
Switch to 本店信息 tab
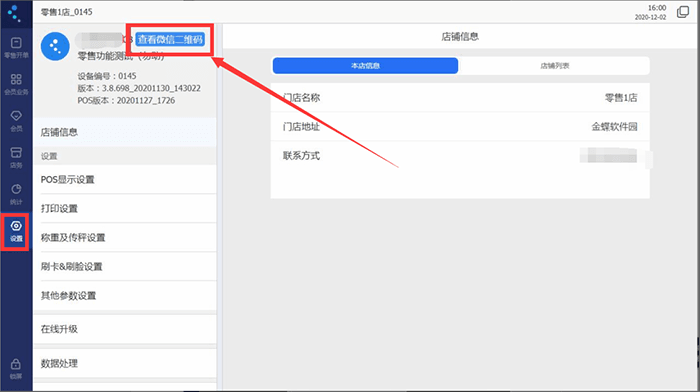click(365, 66)
